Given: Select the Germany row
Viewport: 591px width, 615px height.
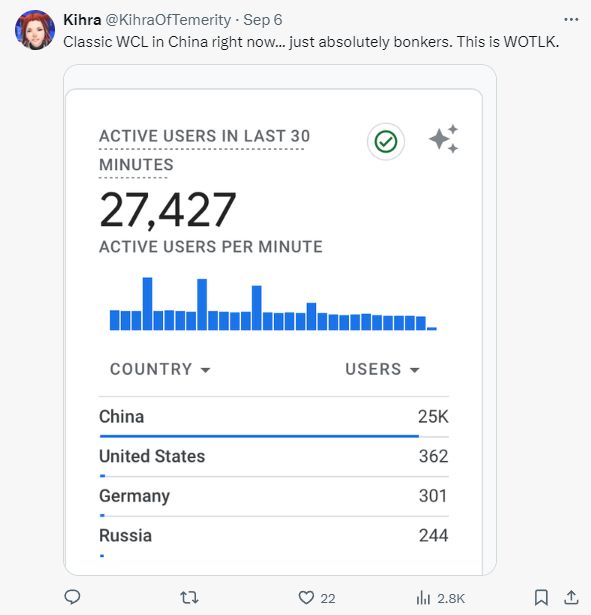Looking at the screenshot, I should 274,497.
